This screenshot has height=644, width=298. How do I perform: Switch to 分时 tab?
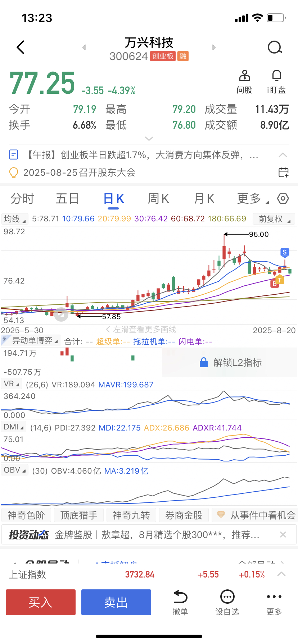pos(22,198)
